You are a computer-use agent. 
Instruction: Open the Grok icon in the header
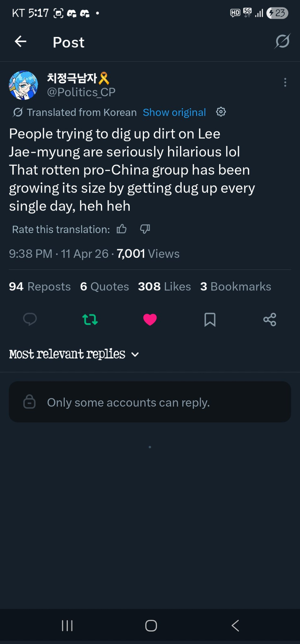[x=282, y=41]
